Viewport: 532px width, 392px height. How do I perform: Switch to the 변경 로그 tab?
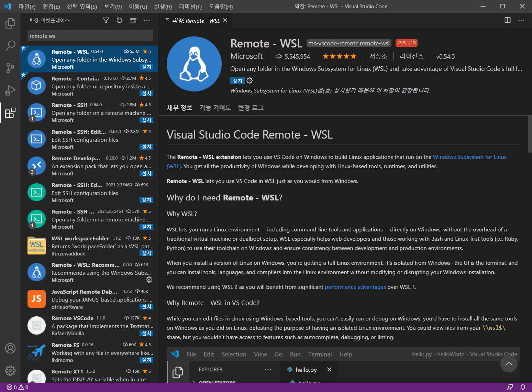click(251, 108)
